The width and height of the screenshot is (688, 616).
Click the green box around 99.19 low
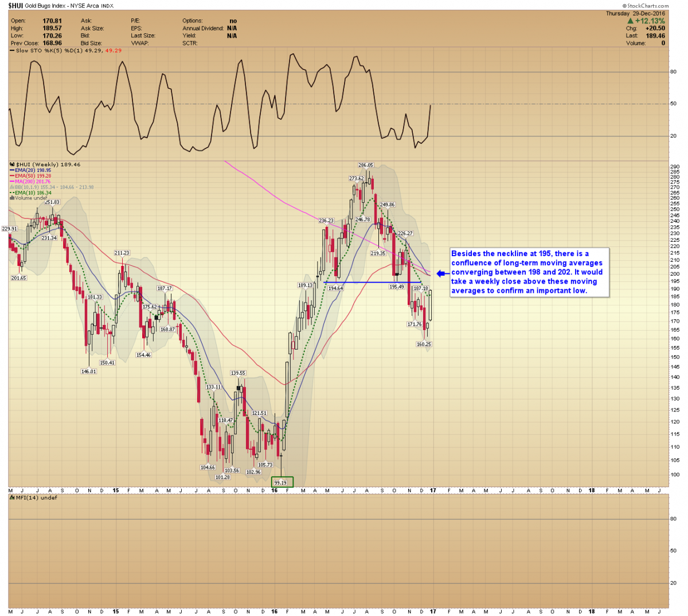(x=282, y=482)
